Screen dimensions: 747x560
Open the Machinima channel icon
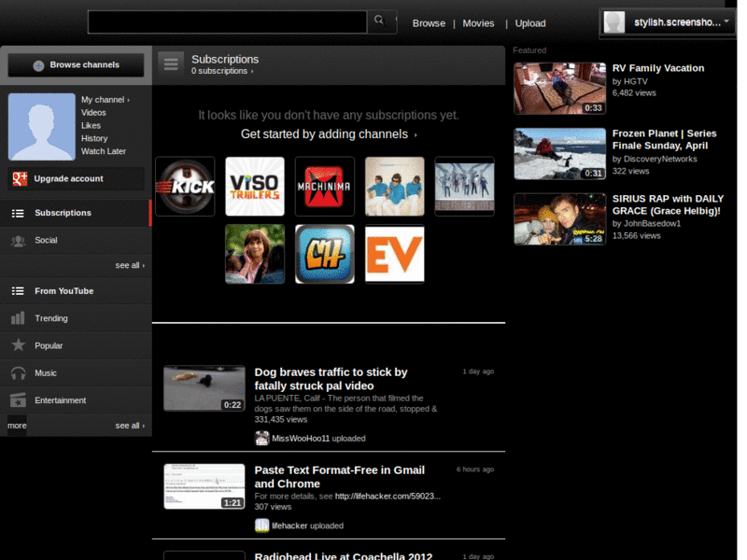(325, 186)
